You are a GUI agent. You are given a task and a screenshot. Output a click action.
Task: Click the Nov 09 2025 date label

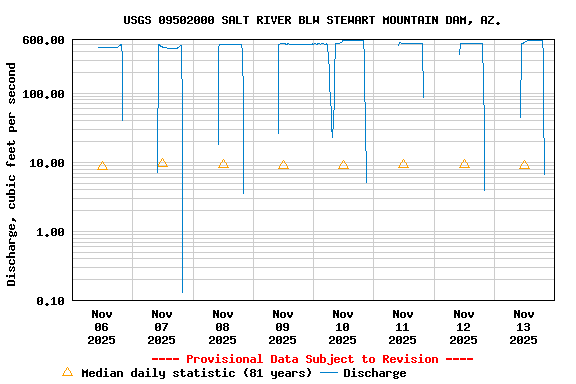coord(282,327)
